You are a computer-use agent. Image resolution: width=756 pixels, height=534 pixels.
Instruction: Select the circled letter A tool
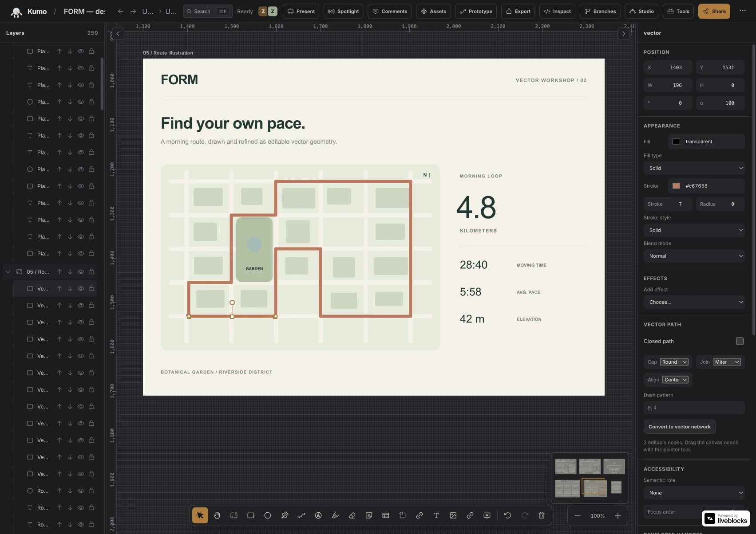(x=318, y=515)
